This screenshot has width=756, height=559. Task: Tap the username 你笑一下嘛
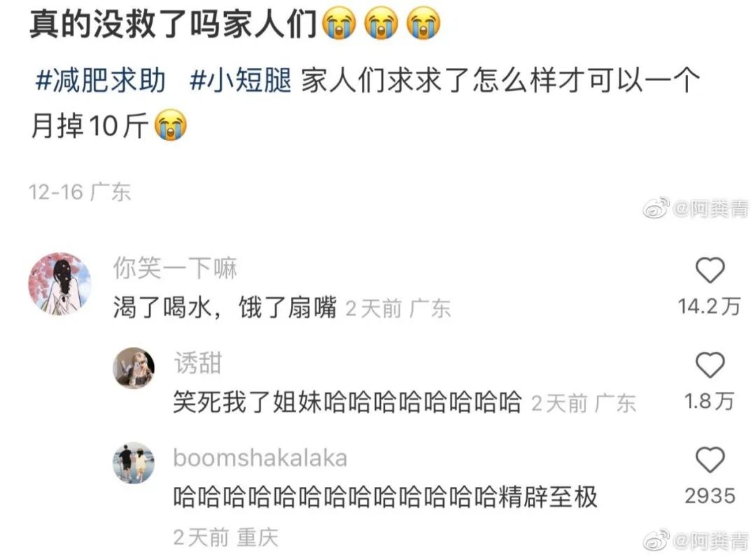click(175, 268)
